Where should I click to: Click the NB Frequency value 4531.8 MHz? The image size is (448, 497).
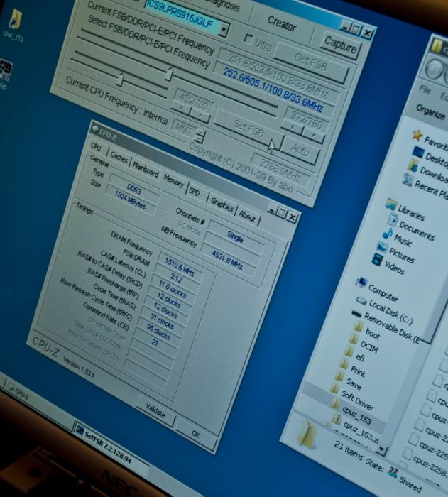pos(228,261)
